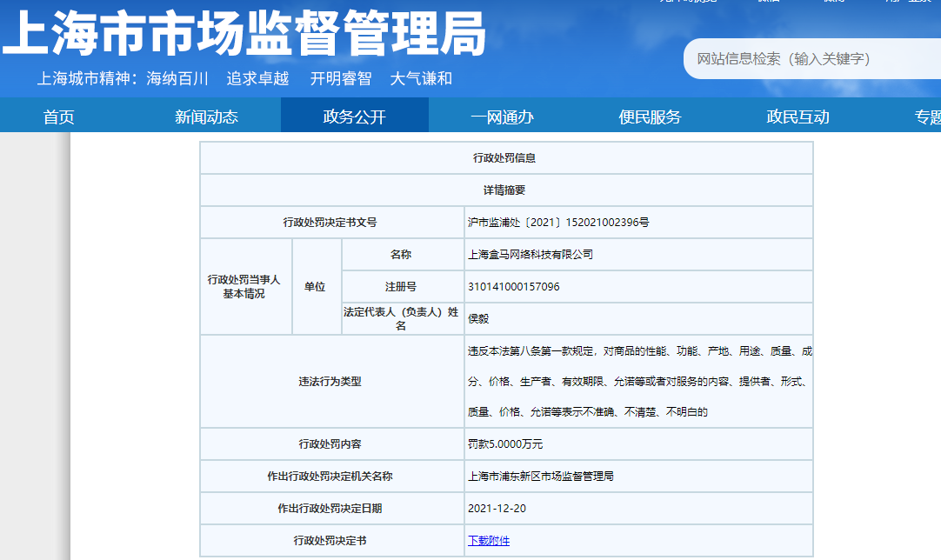Select the 政务公开 navigation tab
Image resolution: width=941 pixels, height=560 pixels.
coord(355,117)
